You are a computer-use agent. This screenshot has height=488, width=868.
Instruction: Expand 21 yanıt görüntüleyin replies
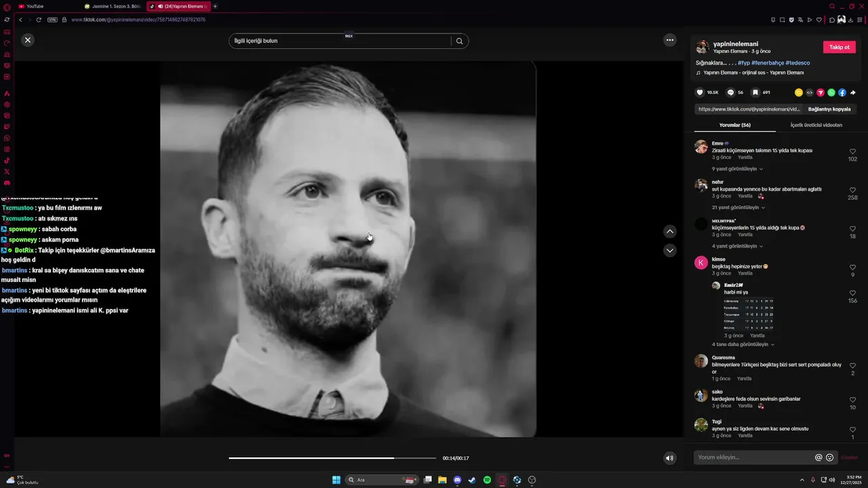pos(738,207)
